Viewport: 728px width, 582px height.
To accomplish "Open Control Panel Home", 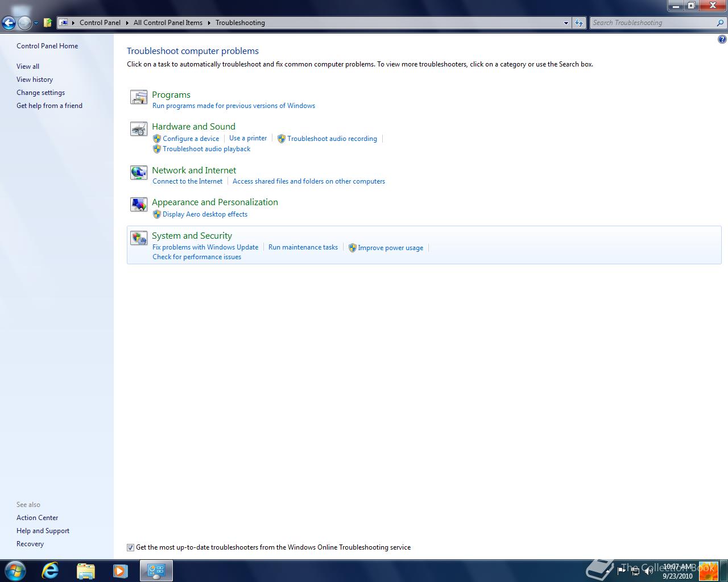I will pos(47,46).
